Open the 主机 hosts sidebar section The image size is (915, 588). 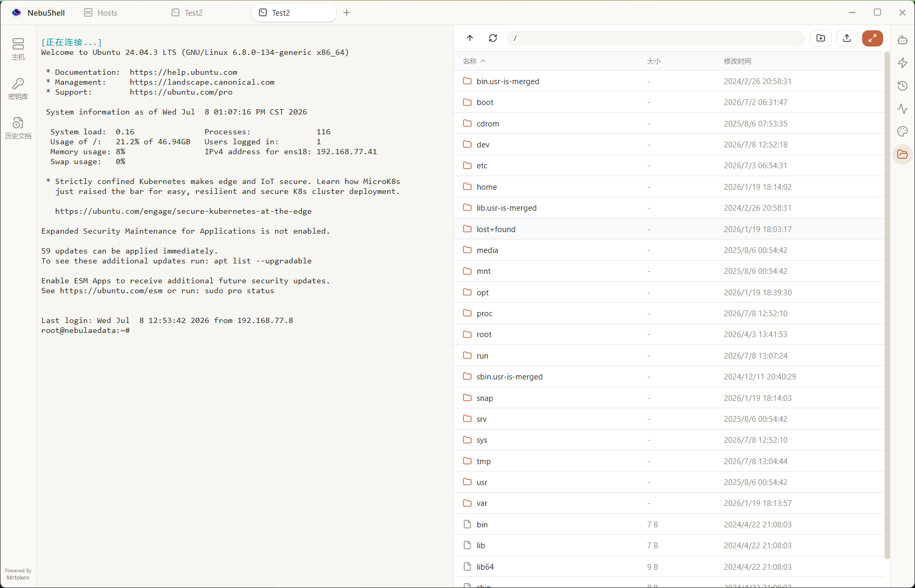tap(18, 49)
